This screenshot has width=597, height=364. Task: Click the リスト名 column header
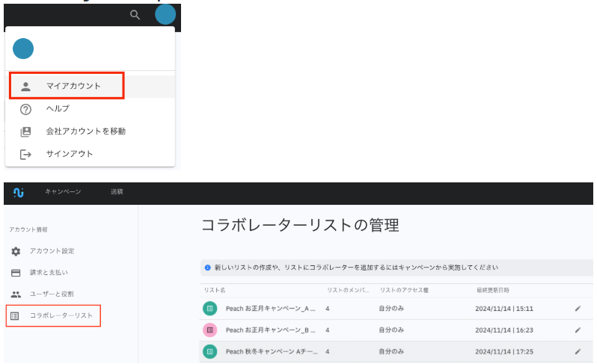(x=215, y=289)
